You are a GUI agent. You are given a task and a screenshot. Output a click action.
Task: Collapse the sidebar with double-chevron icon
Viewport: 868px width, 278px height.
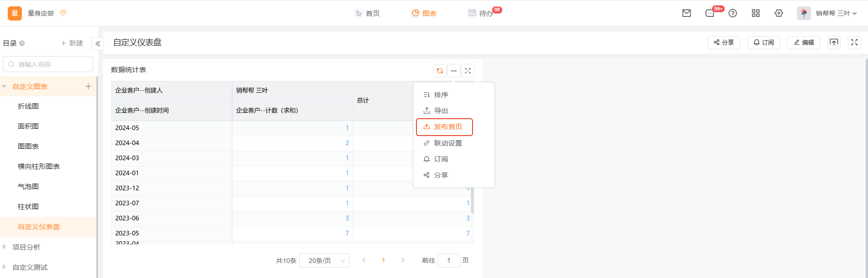98,44
